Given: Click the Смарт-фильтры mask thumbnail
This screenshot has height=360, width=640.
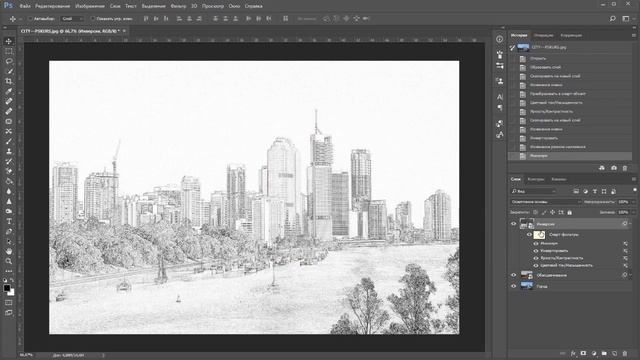Looking at the screenshot, I should coord(540,235).
